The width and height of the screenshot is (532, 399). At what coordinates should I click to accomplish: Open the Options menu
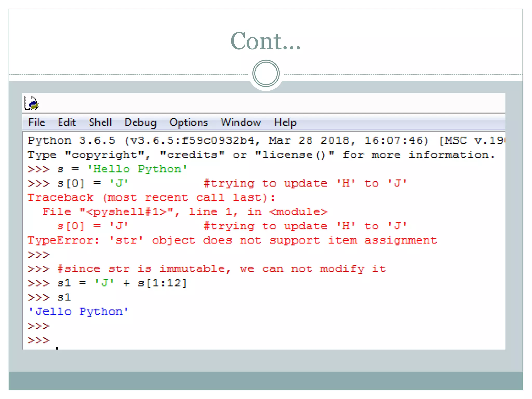pos(189,122)
